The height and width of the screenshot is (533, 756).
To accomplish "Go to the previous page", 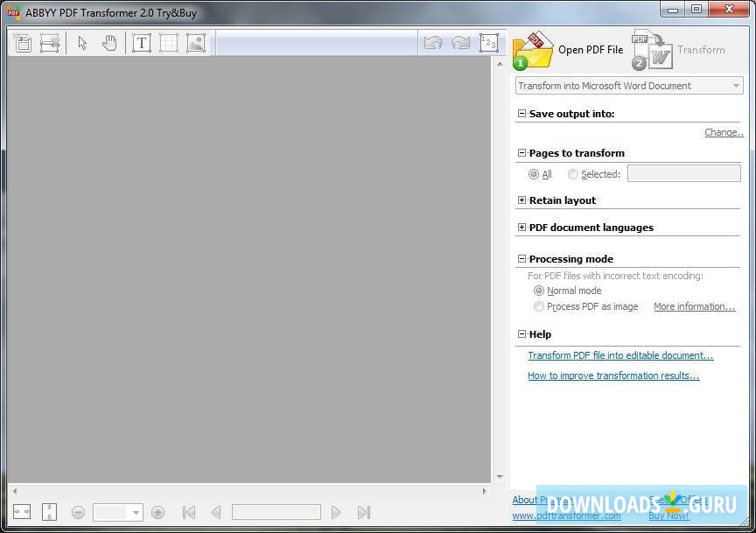I will tap(216, 512).
